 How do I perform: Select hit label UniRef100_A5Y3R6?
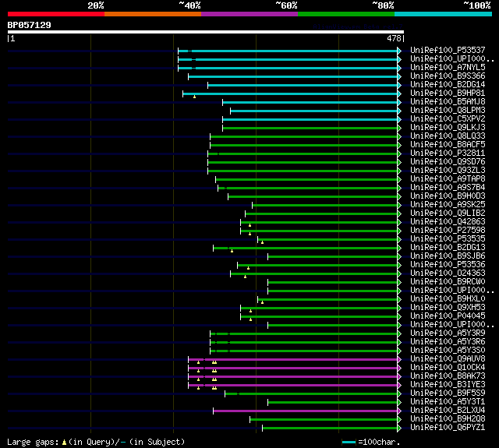coord(448,342)
